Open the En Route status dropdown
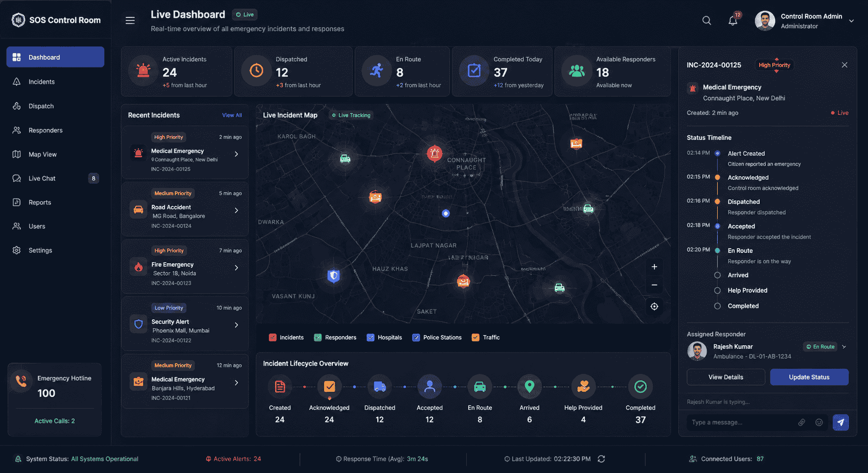868x473 pixels. 820,347
